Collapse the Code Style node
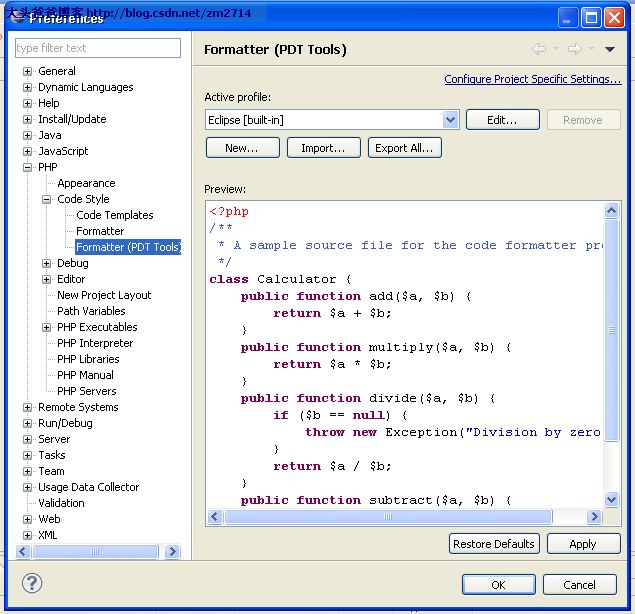Screen dimensions: 635x614 pos(47,199)
